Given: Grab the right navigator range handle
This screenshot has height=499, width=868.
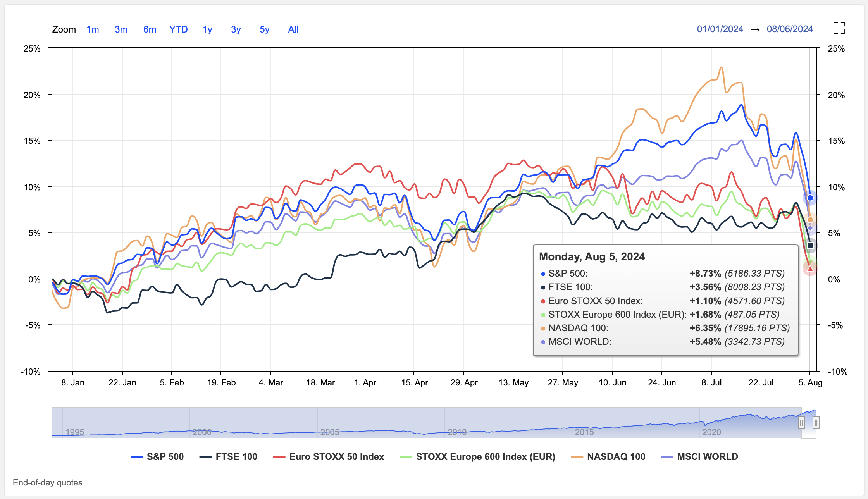Looking at the screenshot, I should click(x=816, y=423).
